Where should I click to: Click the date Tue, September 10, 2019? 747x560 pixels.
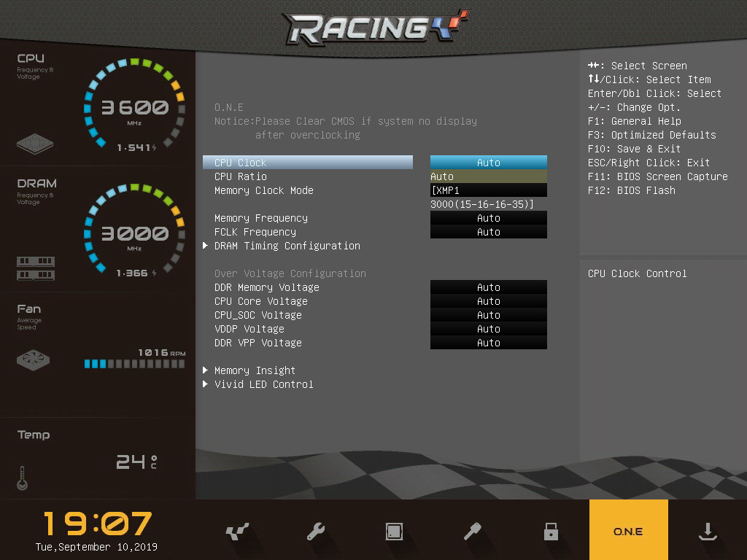(97, 547)
